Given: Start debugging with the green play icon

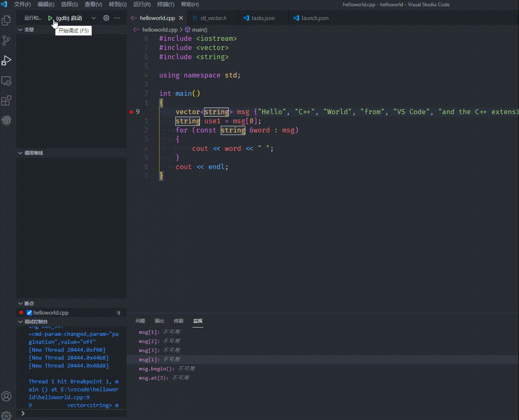Looking at the screenshot, I should [50, 18].
